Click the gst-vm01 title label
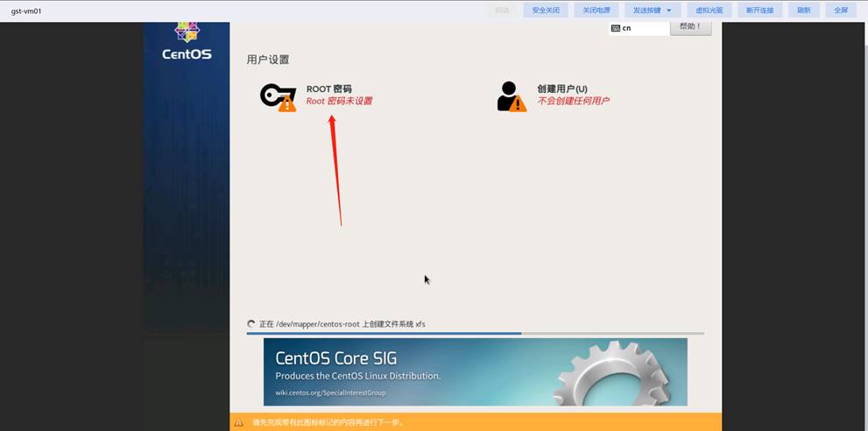868x431 pixels. pos(26,11)
